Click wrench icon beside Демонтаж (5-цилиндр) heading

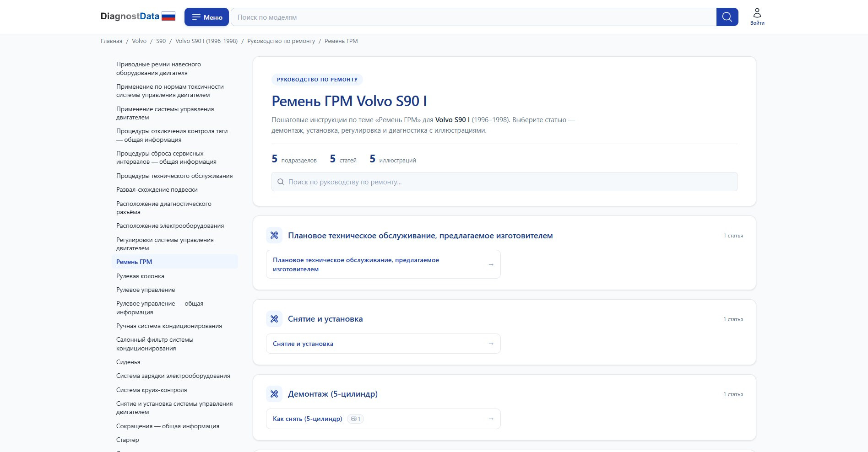click(x=274, y=394)
